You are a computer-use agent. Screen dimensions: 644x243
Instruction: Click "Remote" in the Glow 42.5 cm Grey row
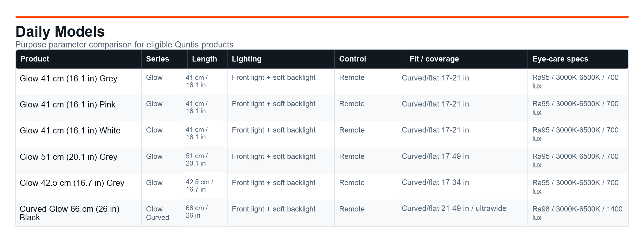pos(352,183)
